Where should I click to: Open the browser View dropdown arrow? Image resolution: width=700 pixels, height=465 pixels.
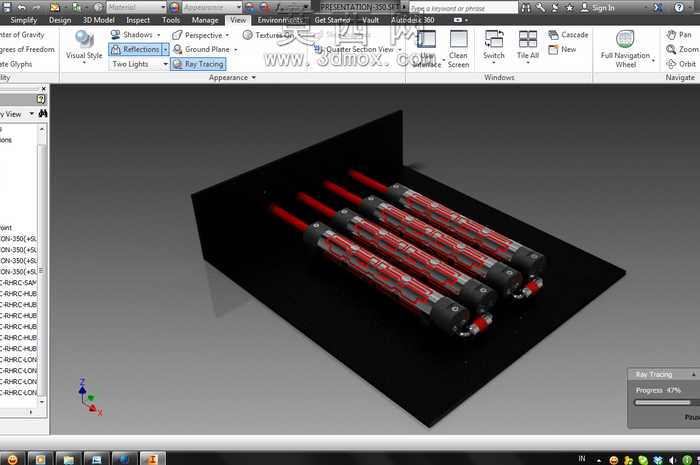pyautogui.click(x=32, y=114)
